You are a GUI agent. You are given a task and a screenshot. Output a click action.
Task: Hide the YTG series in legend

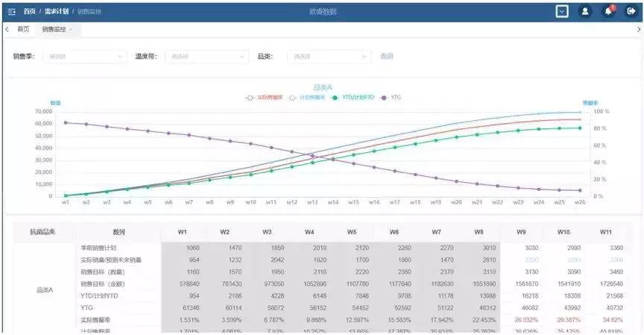[x=391, y=97]
